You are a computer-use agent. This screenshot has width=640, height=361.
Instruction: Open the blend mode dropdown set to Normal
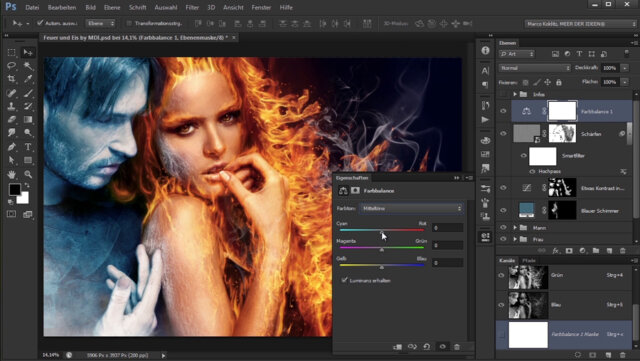[534, 68]
